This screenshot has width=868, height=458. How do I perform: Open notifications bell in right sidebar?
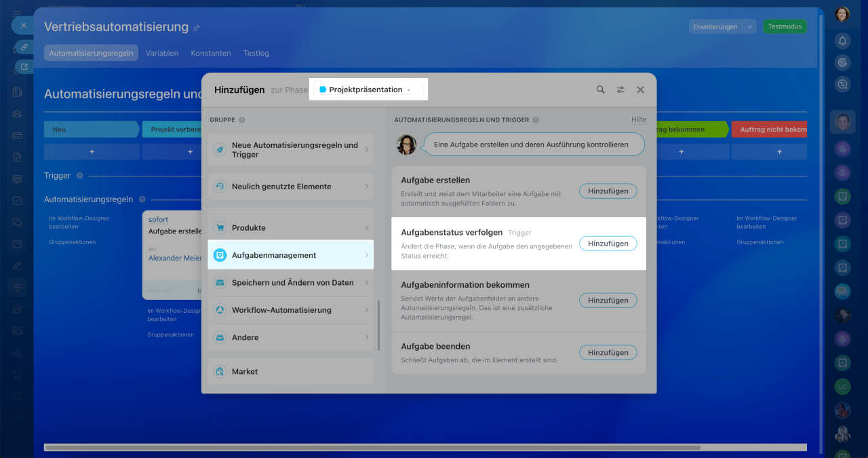(842, 41)
